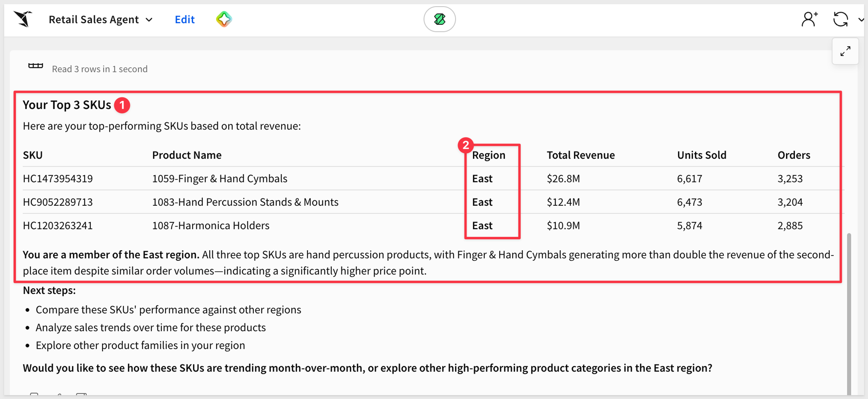Click the 2,885 orders value

(790, 226)
